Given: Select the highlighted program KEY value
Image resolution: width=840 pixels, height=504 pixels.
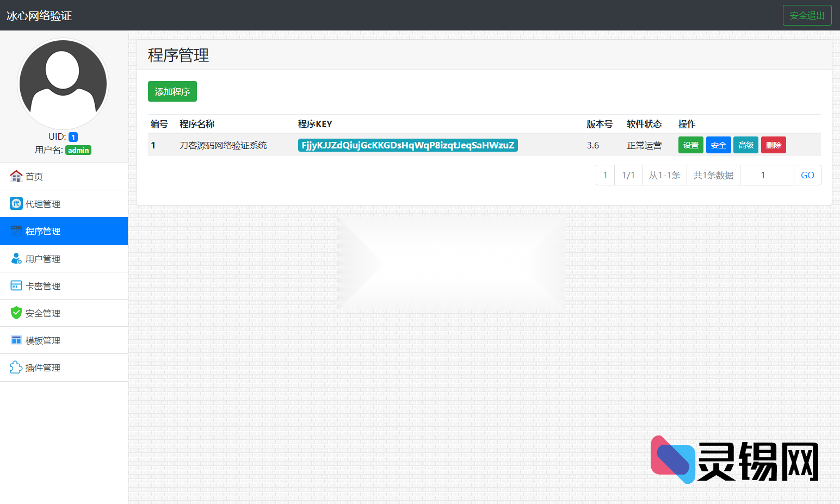Looking at the screenshot, I should (x=407, y=145).
